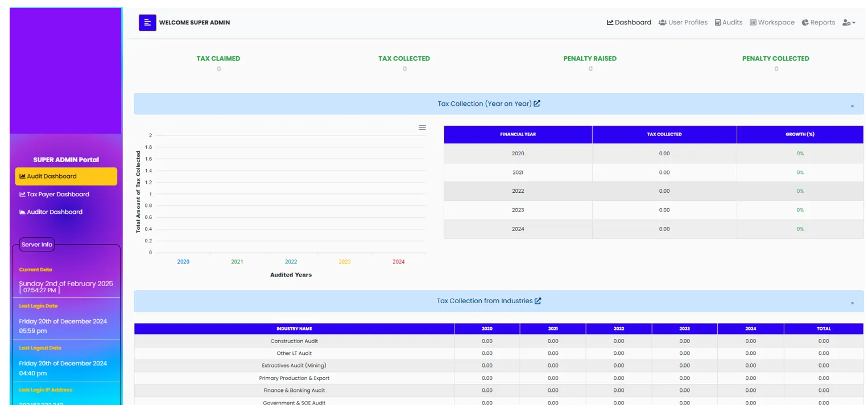Image resolution: width=868 pixels, height=405 pixels.
Task: Select the 2022 row in the Financial Year table
Action: [x=518, y=191]
